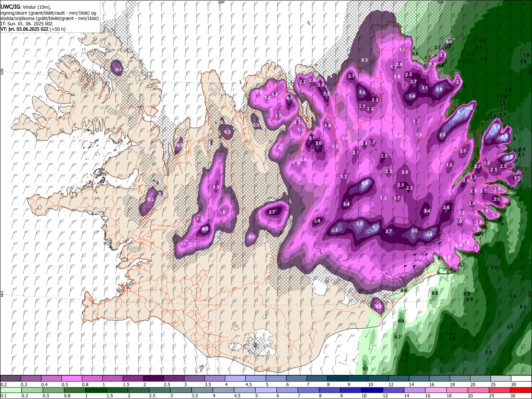532x399 pixels.
Task: Select the white 30 swatch in top legend row
Action: click(521, 379)
